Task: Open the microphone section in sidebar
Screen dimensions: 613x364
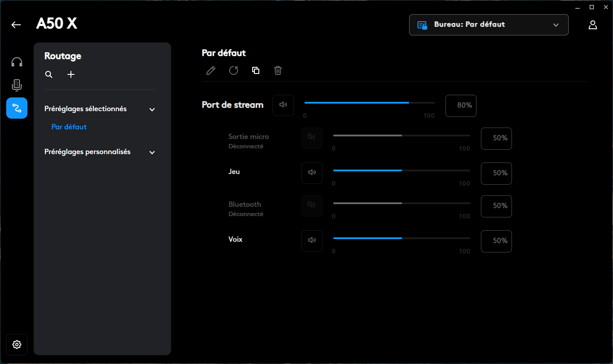Action: [x=17, y=85]
